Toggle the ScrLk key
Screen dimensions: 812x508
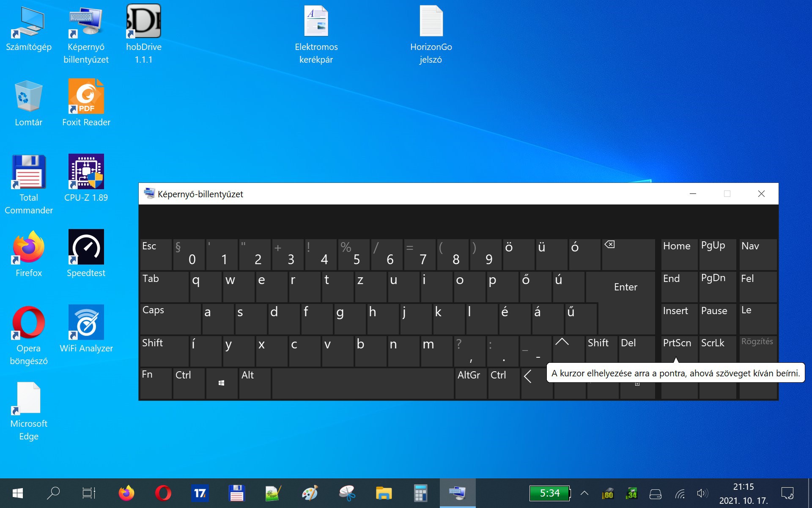pos(717,348)
